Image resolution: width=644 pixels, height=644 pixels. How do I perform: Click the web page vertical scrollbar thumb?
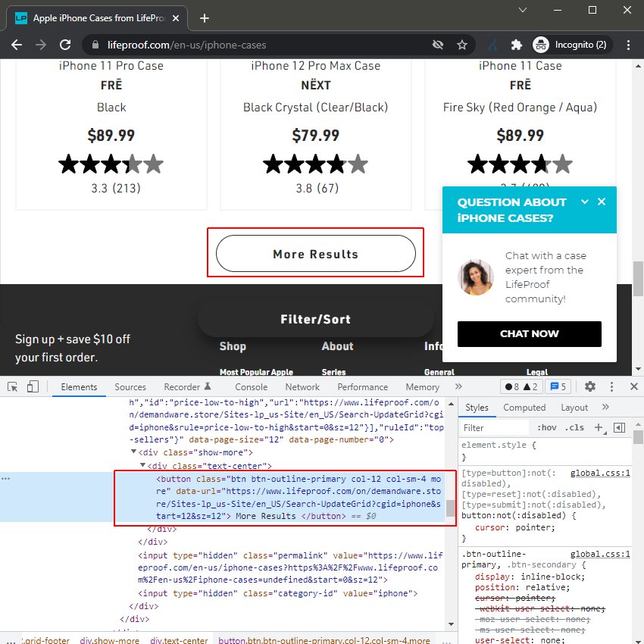coord(638,279)
